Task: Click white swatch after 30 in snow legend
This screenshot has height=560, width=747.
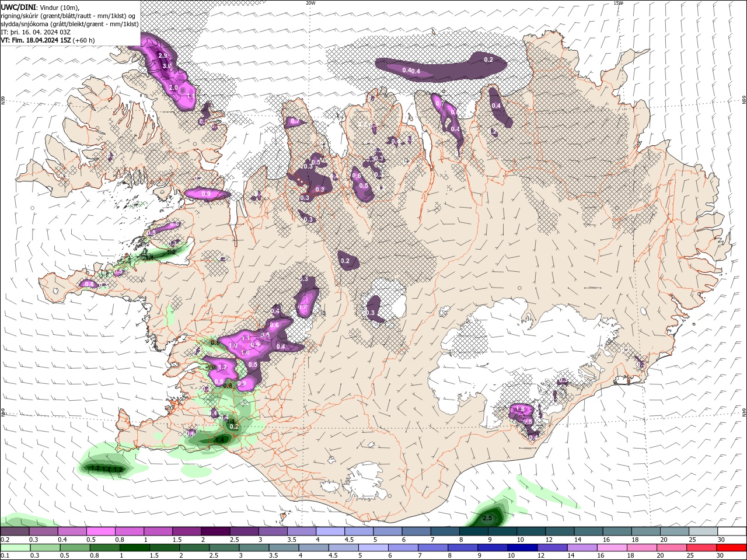Action: 732,531
